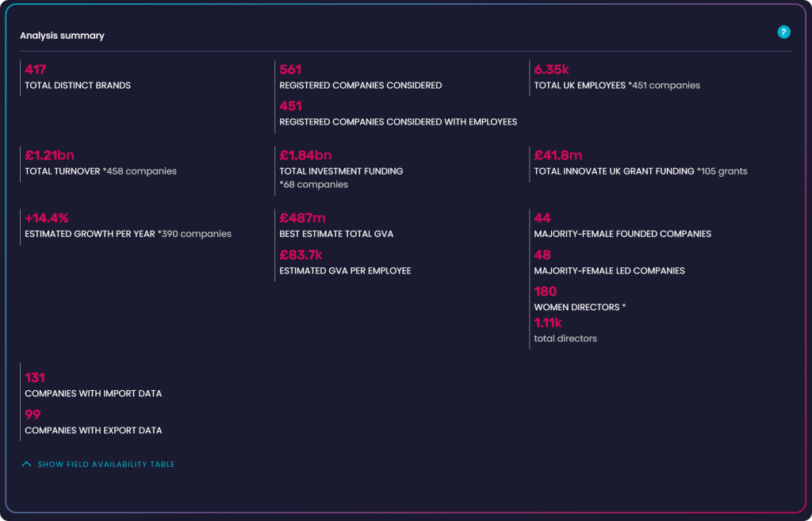This screenshot has width=812, height=521.
Task: Click the Companies With Export Data label
Action: (x=94, y=431)
